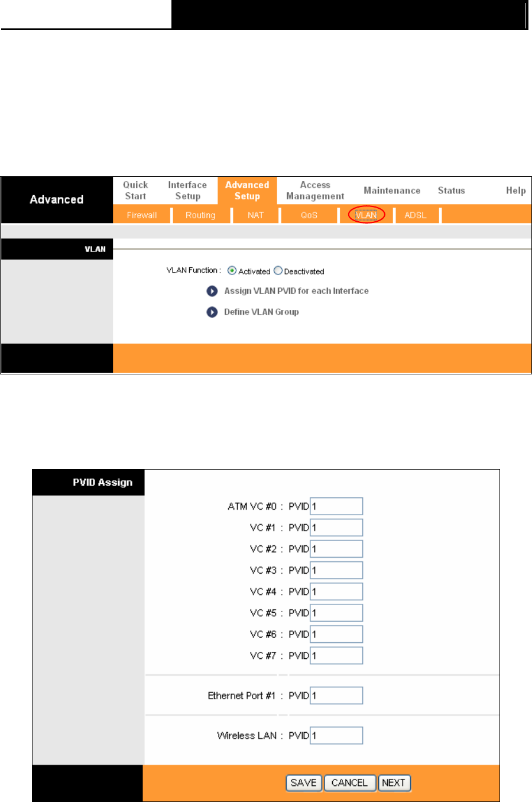Image resolution: width=532 pixels, height=802 pixels.
Task: Select the ADSL submenu item
Action: (x=416, y=215)
